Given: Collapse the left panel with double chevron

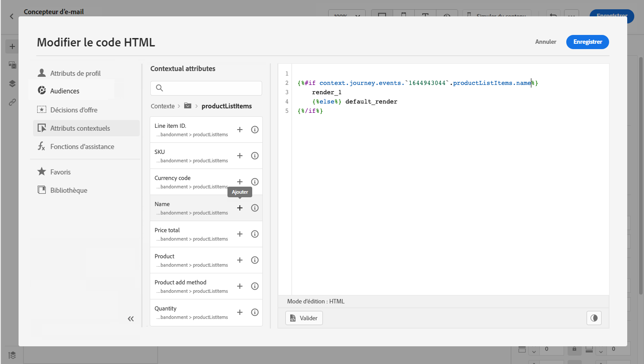Looking at the screenshot, I should (x=131, y=319).
